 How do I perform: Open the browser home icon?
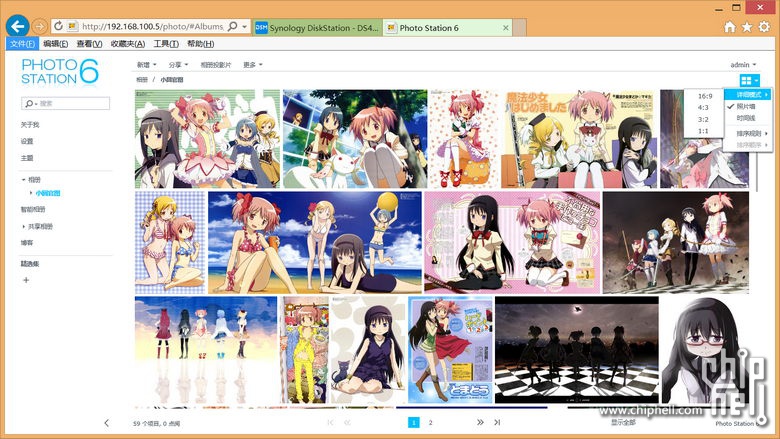[729, 27]
